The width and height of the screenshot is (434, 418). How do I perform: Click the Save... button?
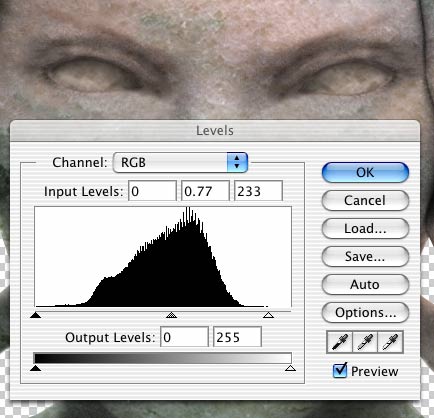pos(365,256)
